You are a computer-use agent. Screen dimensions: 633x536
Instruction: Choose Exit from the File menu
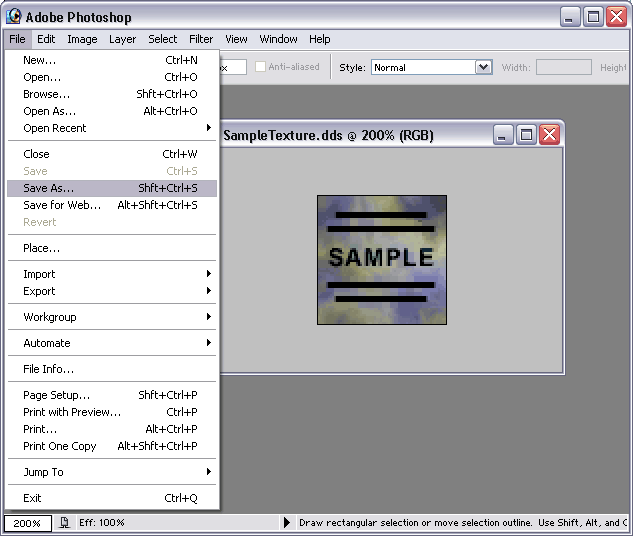coord(112,498)
